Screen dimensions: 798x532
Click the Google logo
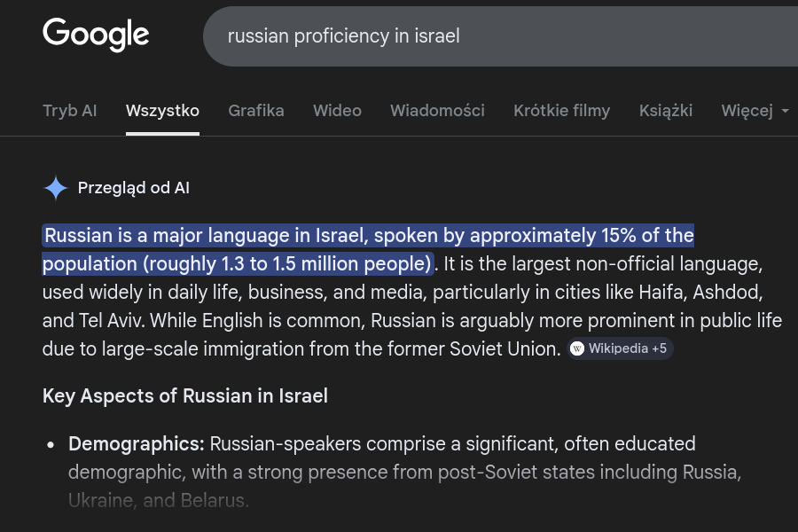pyautogui.click(x=96, y=35)
